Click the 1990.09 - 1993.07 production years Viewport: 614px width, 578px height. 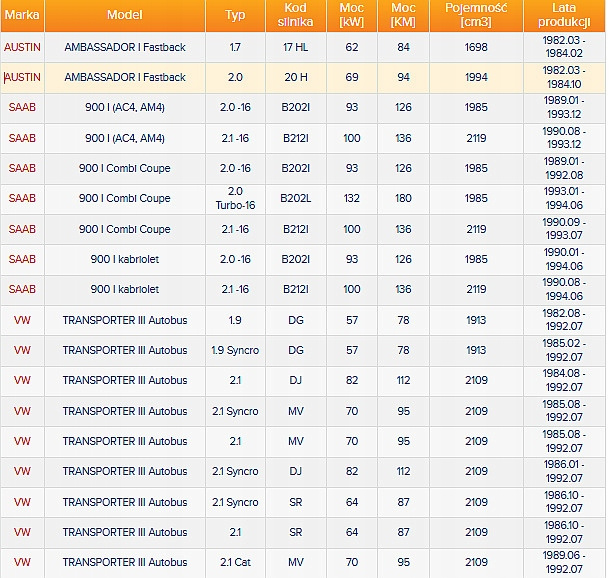pyautogui.click(x=564, y=229)
